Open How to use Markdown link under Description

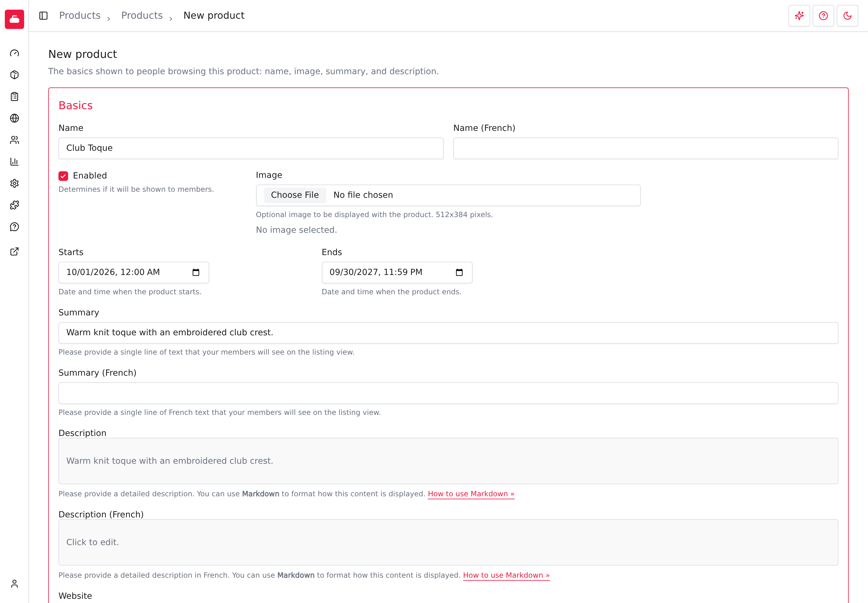471,494
